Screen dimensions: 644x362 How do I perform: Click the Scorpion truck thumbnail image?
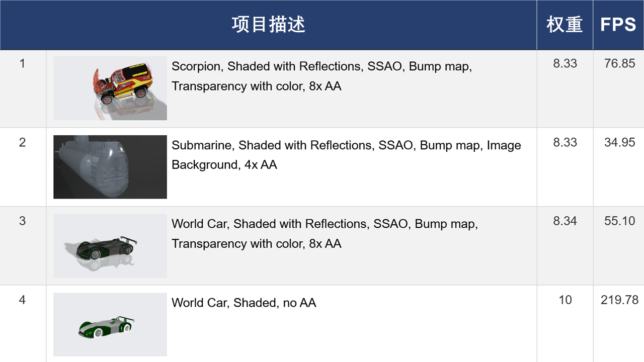pyautogui.click(x=110, y=88)
